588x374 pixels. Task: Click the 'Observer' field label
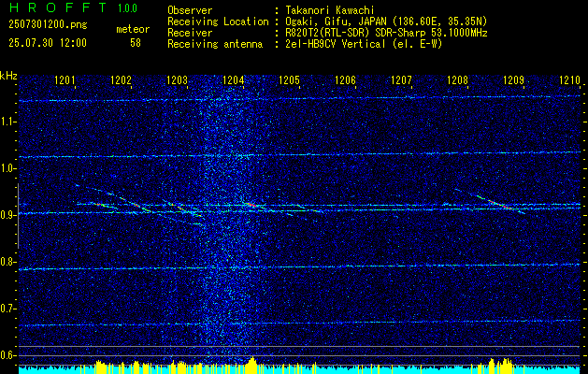(190, 10)
